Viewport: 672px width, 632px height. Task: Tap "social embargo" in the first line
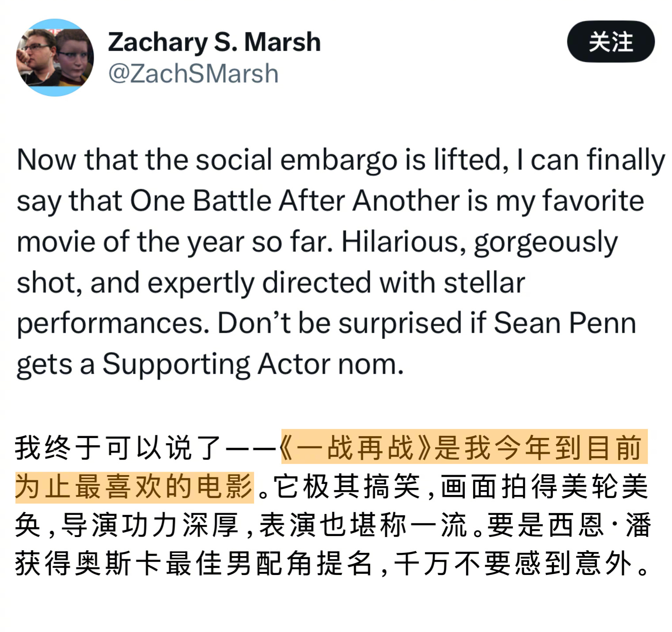pos(296,160)
